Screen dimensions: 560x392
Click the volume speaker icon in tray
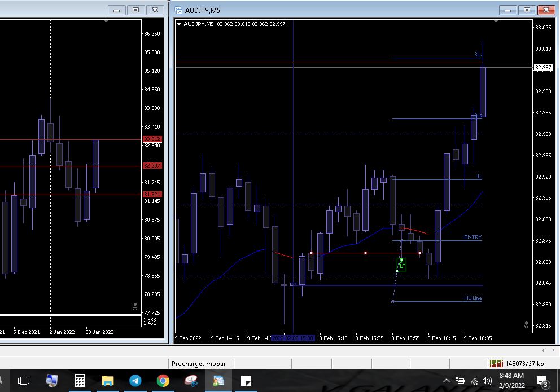[487, 381]
